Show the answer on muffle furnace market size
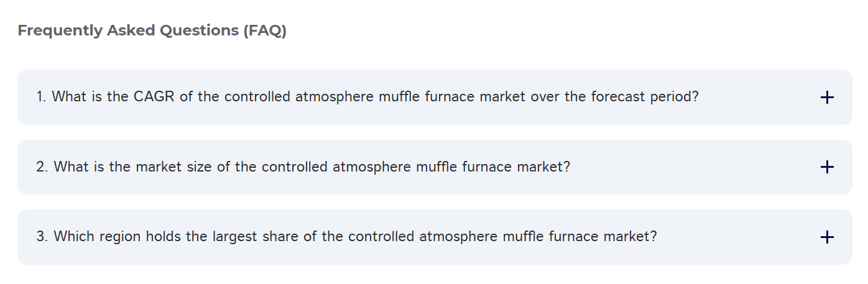This screenshot has height=284, width=868. [x=435, y=167]
